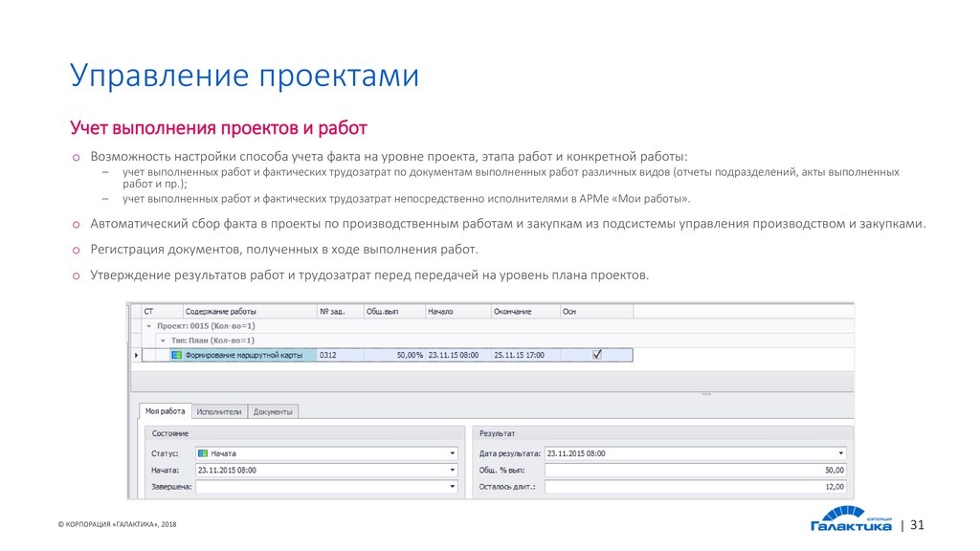The height and width of the screenshot is (551, 980).
Task: Click the Статус field showing Начата
Action: [x=326, y=453]
